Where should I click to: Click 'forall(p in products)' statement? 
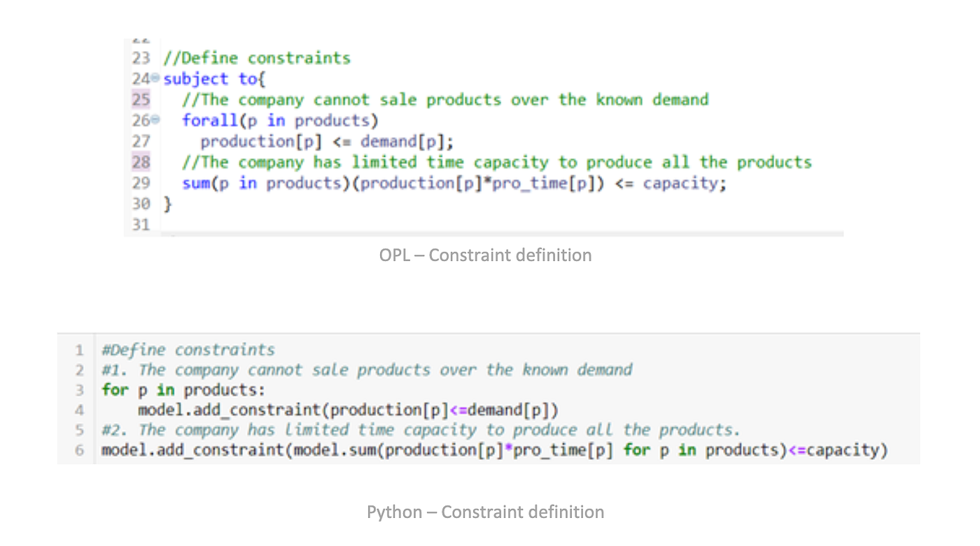(280, 120)
